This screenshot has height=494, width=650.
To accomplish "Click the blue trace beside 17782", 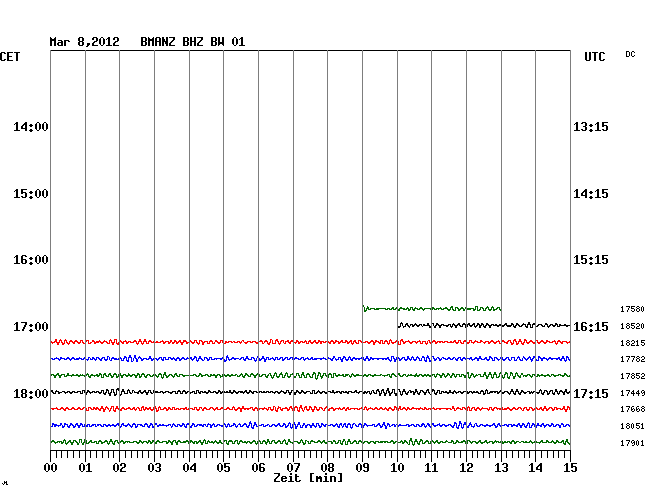I will coord(310,358).
